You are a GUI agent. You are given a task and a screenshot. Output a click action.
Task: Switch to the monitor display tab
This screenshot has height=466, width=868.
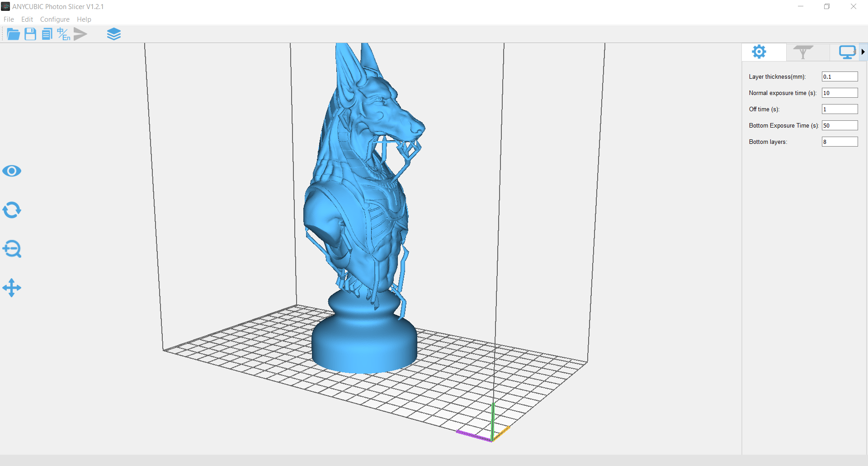coord(847,52)
